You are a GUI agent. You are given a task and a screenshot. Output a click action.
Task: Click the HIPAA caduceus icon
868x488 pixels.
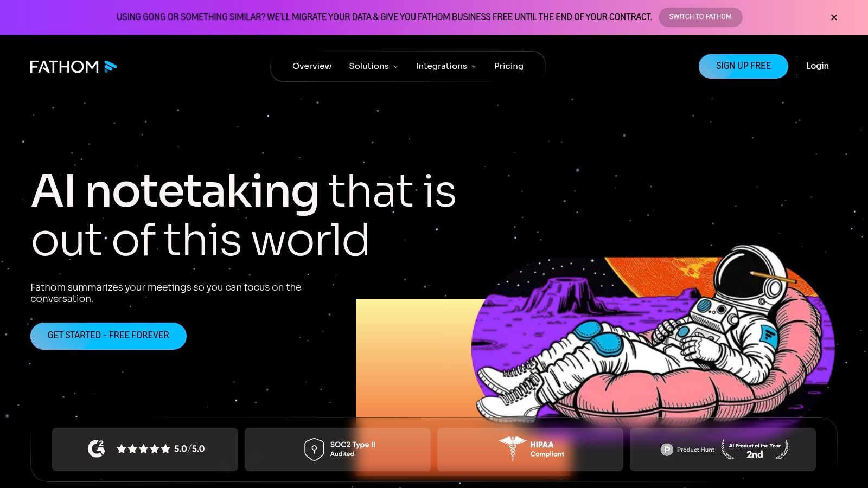click(513, 448)
